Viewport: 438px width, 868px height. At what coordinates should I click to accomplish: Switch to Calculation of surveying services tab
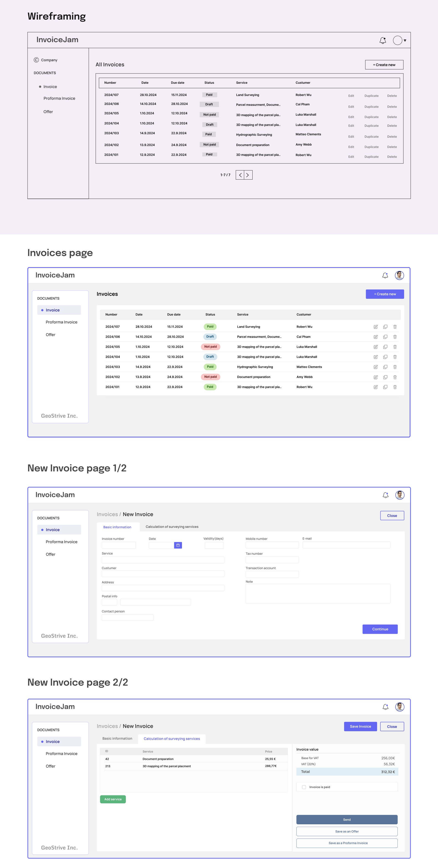pyautogui.click(x=172, y=527)
